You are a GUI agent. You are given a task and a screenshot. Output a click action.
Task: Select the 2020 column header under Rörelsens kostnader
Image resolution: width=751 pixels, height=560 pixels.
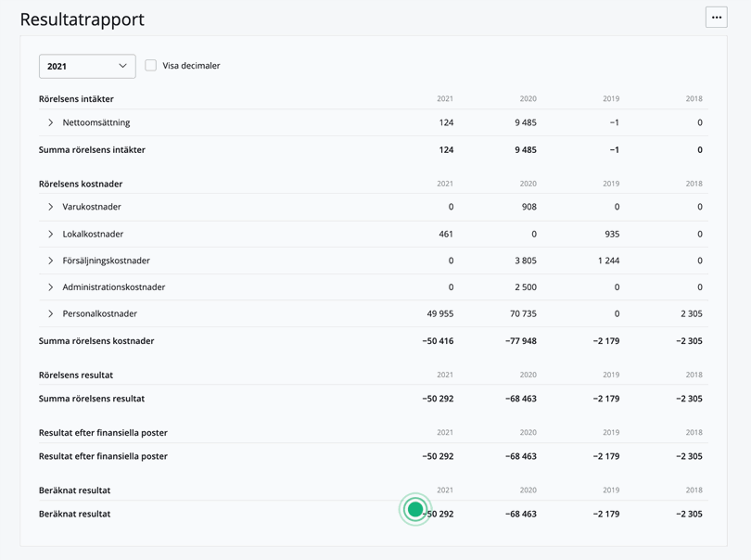[x=528, y=183]
